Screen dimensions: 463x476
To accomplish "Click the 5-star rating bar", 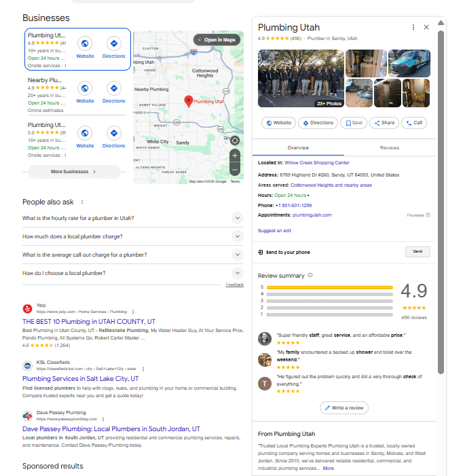I will coord(330,287).
